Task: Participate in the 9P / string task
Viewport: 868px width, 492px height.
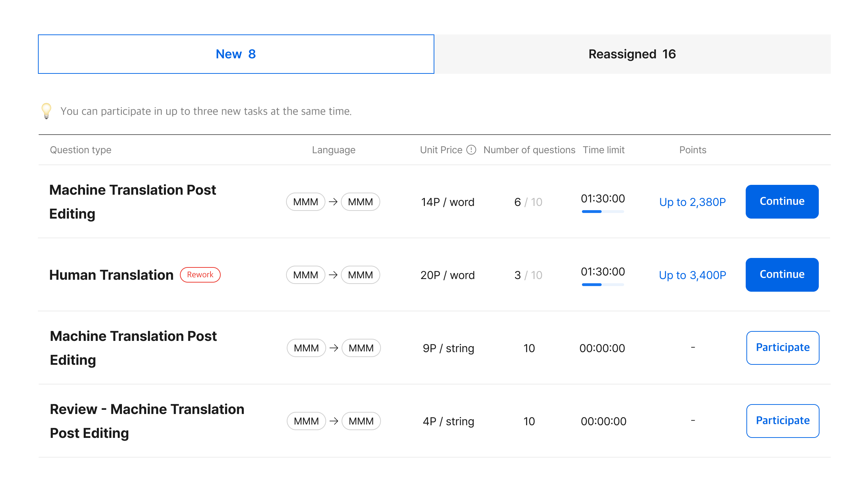Action: pyautogui.click(x=783, y=348)
